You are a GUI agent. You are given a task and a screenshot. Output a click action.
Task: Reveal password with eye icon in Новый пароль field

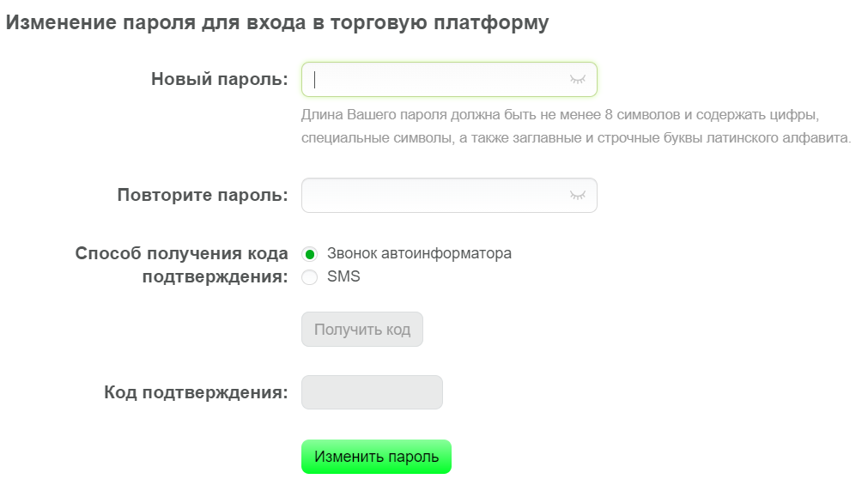point(577,80)
